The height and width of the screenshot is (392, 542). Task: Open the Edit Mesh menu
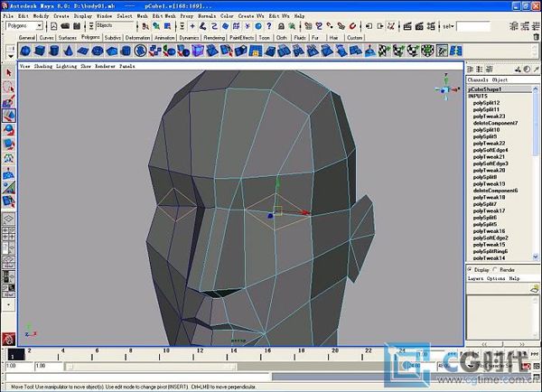(164, 16)
